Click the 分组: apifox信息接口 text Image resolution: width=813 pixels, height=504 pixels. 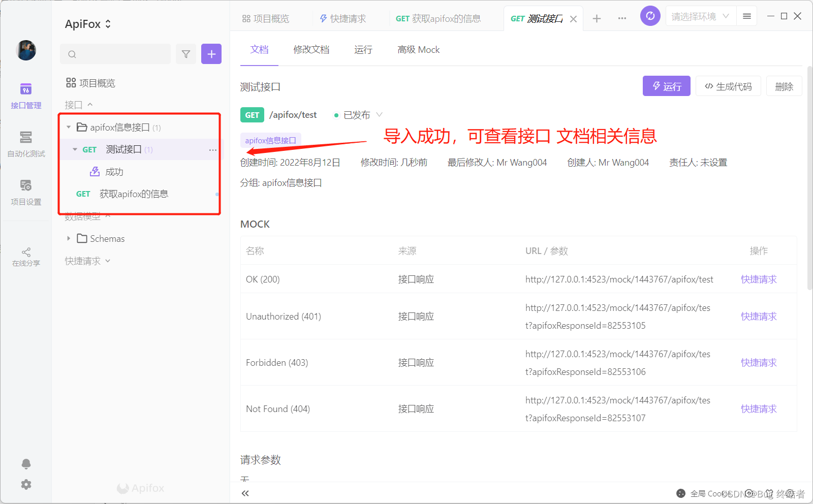click(281, 182)
